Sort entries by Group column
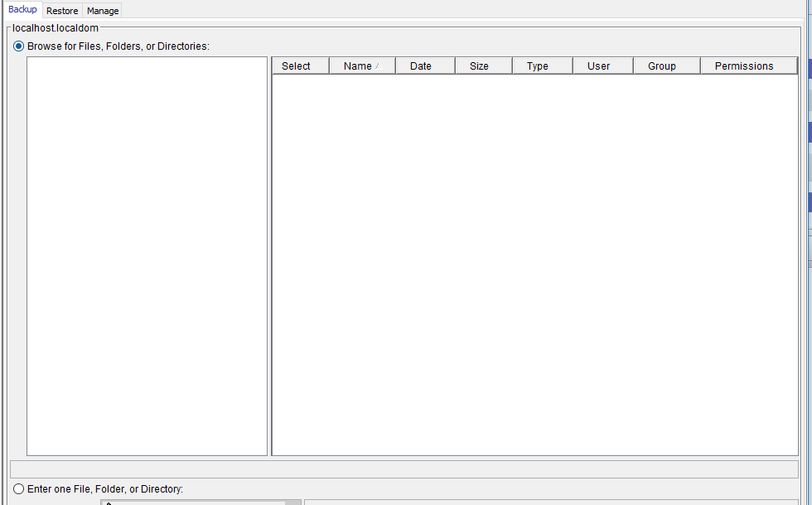 665,66
